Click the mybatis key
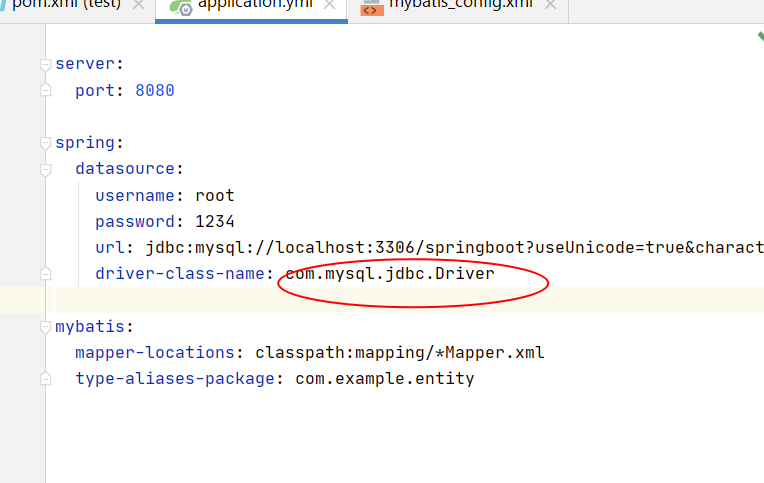This screenshot has height=483, width=764. pos(90,327)
